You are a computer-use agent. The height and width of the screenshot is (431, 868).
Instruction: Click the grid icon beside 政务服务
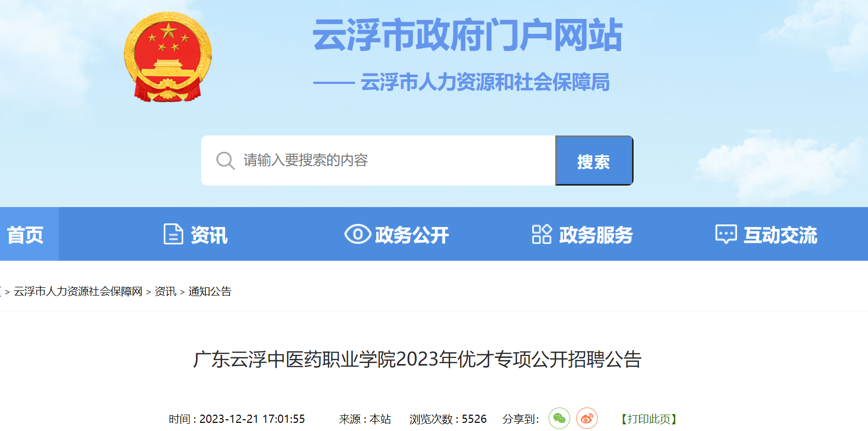coord(541,234)
